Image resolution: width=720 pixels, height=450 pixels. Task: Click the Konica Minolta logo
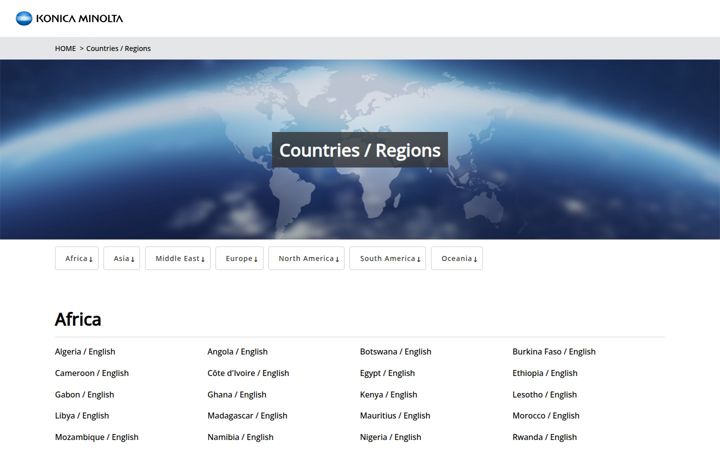[x=69, y=18]
